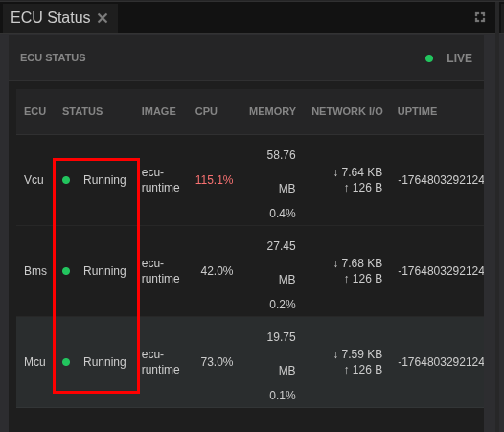Image resolution: width=504 pixels, height=432 pixels.
Task: Click ecu-runtime image in Bms row
Action: coord(160,271)
